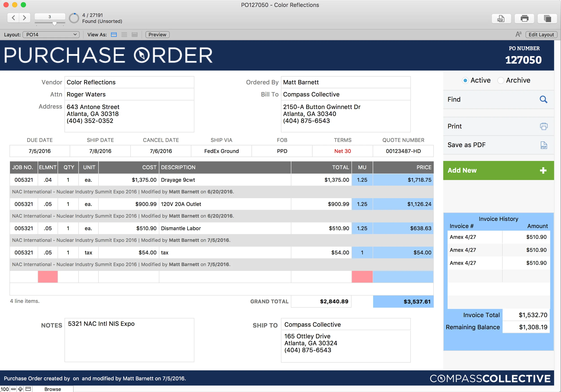The width and height of the screenshot is (561, 392).
Task: Open the Layout PO14 dropdown
Action: pos(51,35)
